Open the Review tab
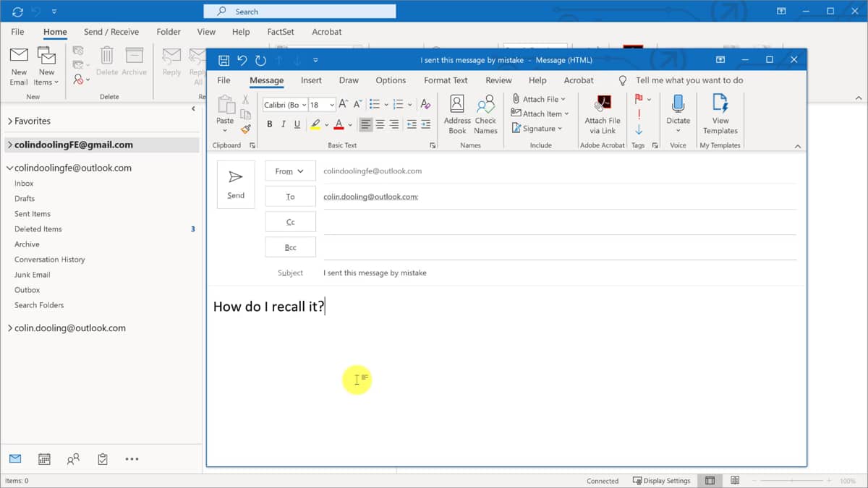The width and height of the screenshot is (868, 488). tap(498, 80)
